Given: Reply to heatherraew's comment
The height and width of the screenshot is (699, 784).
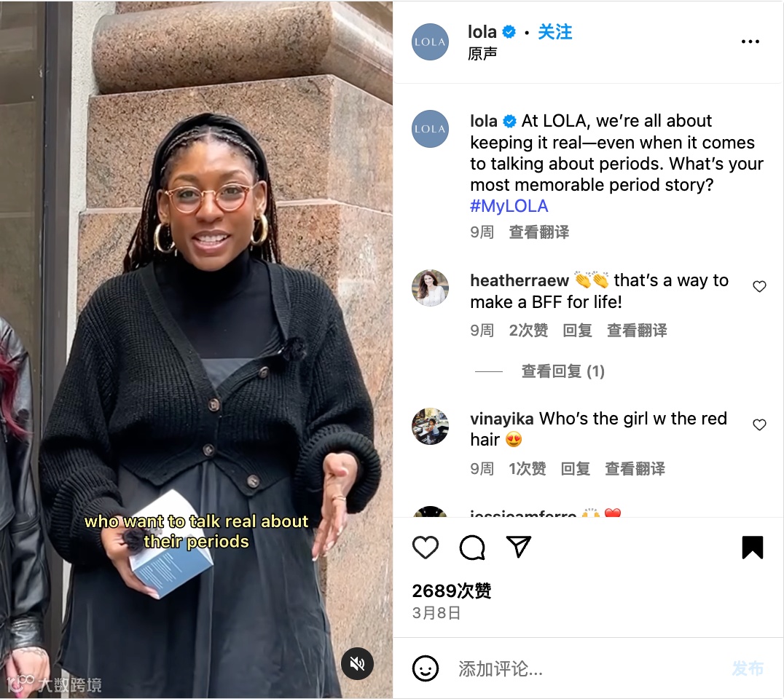Looking at the screenshot, I should click(x=578, y=331).
